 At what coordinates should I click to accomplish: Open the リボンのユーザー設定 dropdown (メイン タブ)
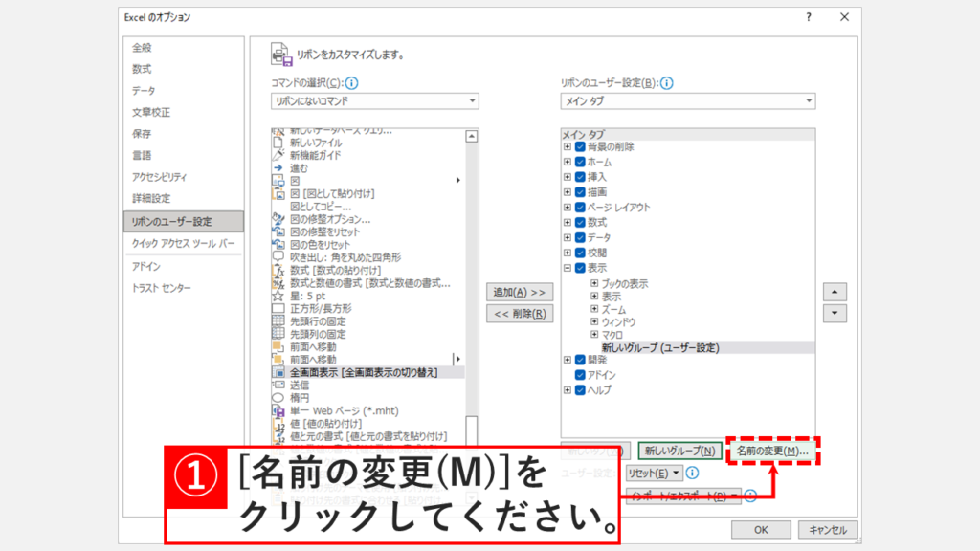688,101
